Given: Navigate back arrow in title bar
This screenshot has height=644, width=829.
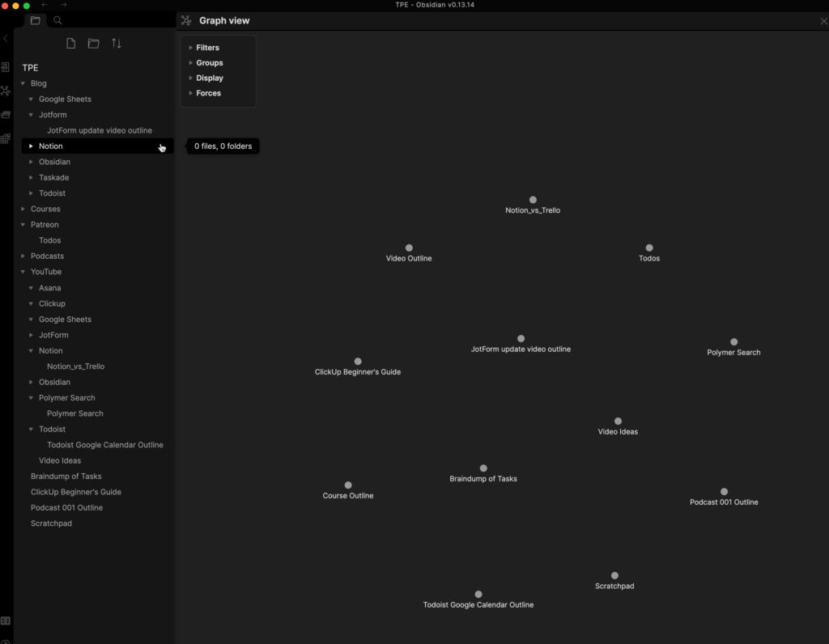Looking at the screenshot, I should [45, 5].
